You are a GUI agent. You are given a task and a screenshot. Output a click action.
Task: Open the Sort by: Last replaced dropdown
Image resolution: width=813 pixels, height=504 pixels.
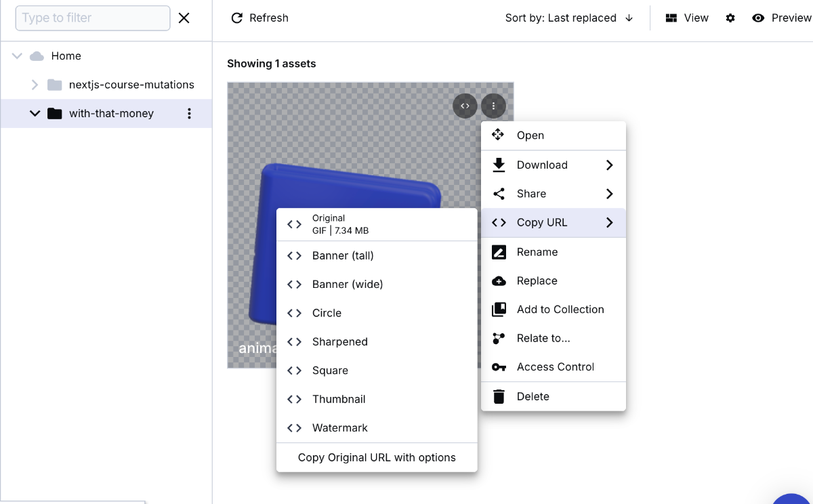[560, 18]
